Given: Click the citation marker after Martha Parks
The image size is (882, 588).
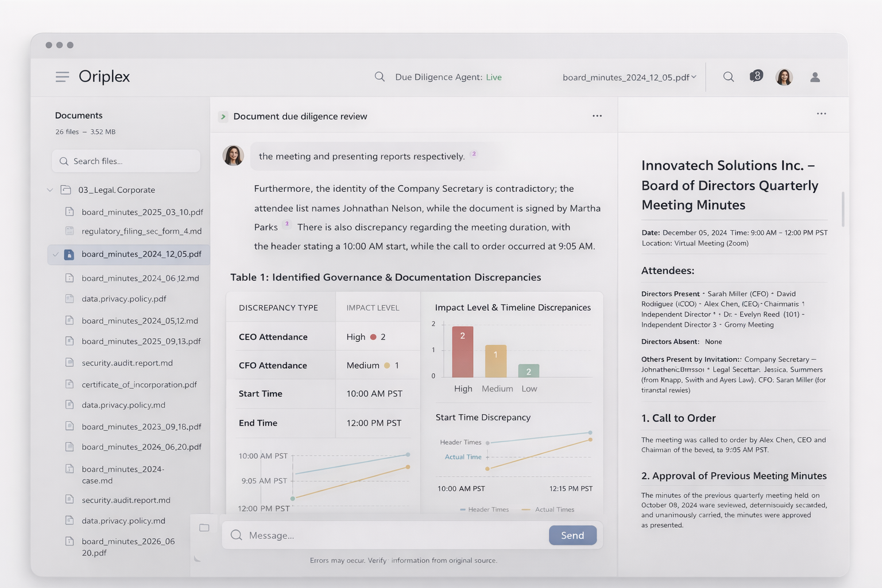Looking at the screenshot, I should point(287,224).
